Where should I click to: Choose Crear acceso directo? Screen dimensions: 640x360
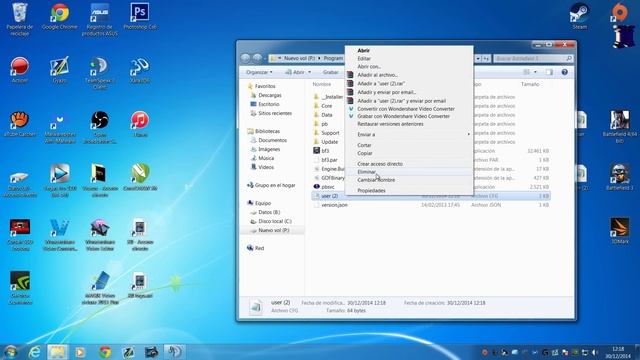coord(409,164)
